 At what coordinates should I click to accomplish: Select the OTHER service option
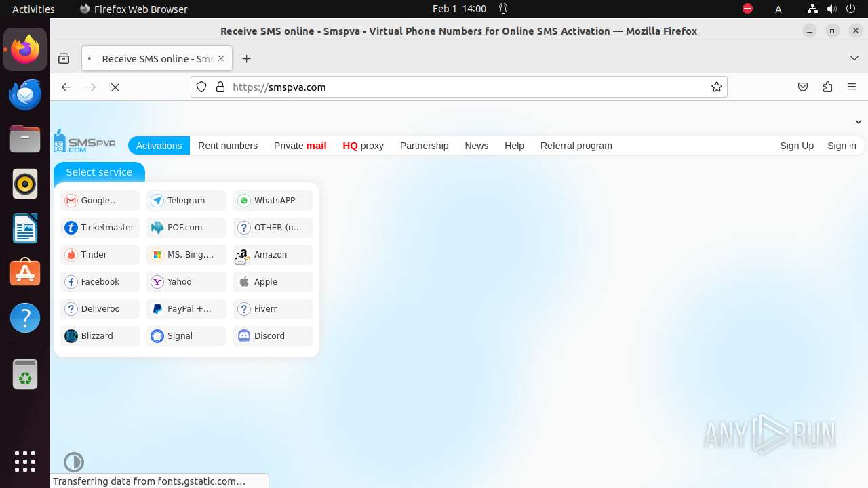click(273, 228)
